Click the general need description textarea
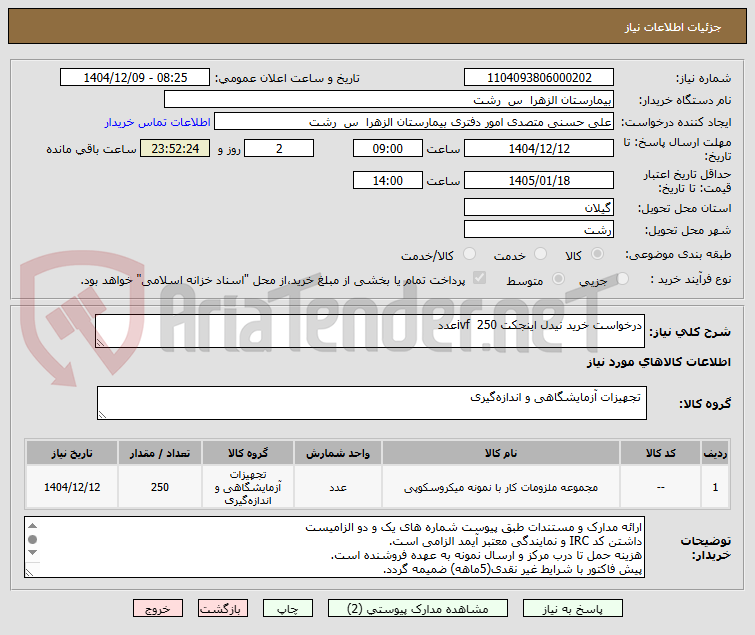 click(370, 331)
